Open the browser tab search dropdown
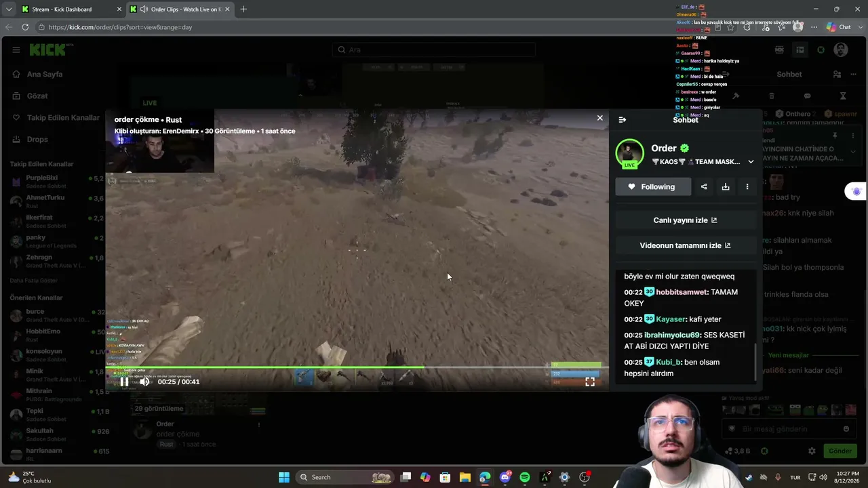The width and height of the screenshot is (868, 488). coord(9,9)
